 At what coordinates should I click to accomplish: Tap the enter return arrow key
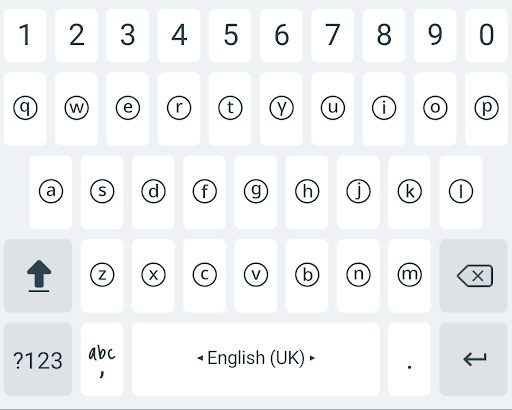tap(473, 359)
